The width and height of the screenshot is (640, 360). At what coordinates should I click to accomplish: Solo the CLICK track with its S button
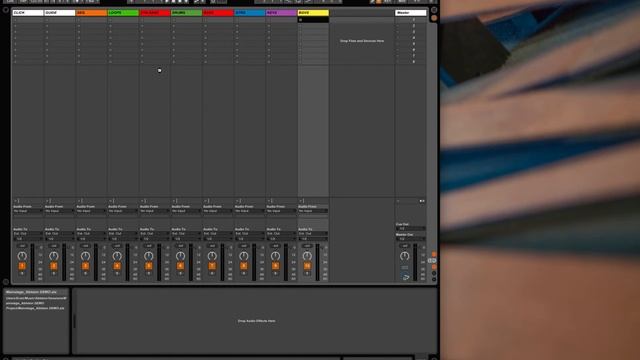pyautogui.click(x=22, y=273)
